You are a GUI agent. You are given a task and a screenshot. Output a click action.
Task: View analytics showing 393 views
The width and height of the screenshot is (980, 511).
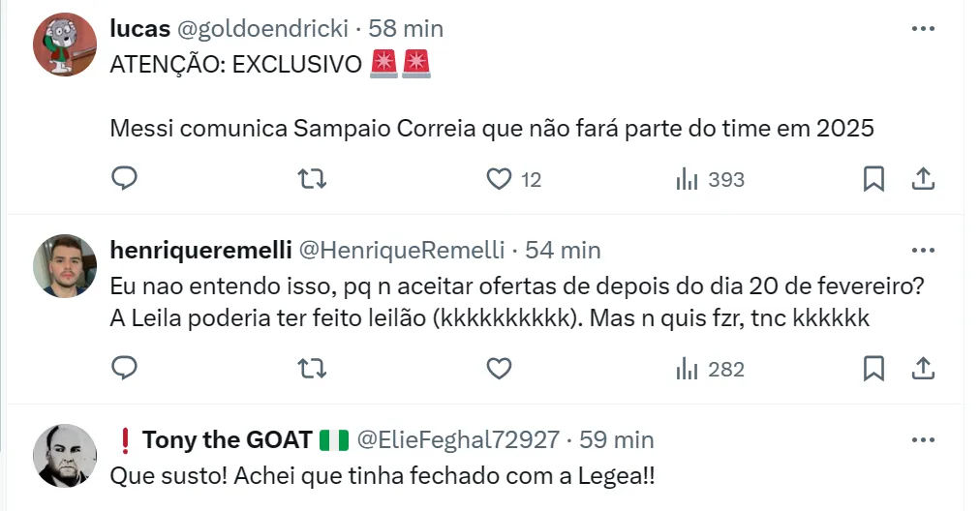(x=710, y=179)
